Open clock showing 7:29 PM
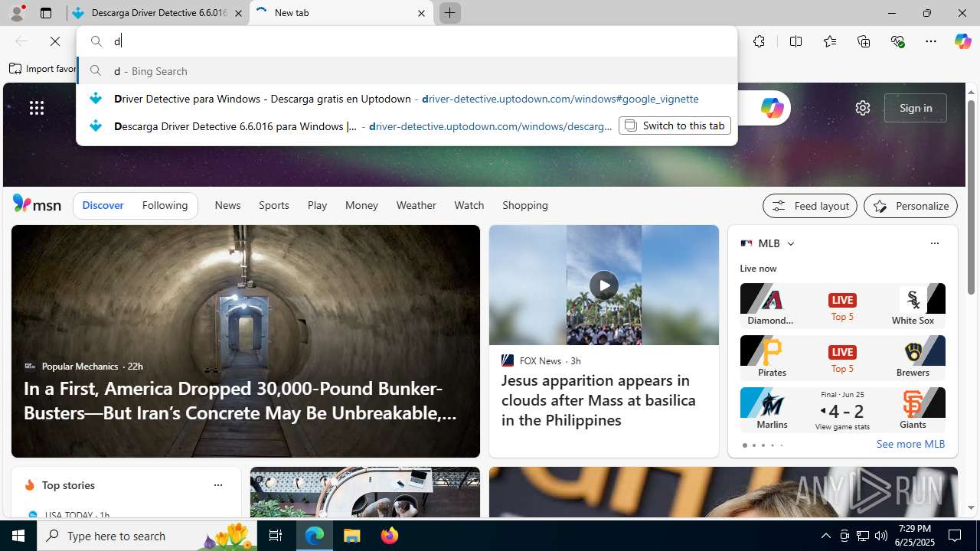Image resolution: width=980 pixels, height=551 pixels. coord(915,536)
